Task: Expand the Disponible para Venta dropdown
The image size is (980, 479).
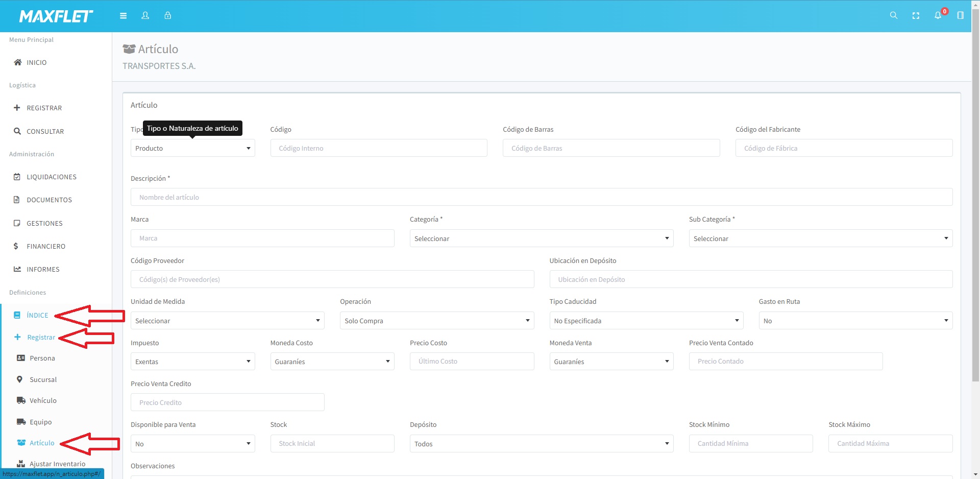Action: 192,444
